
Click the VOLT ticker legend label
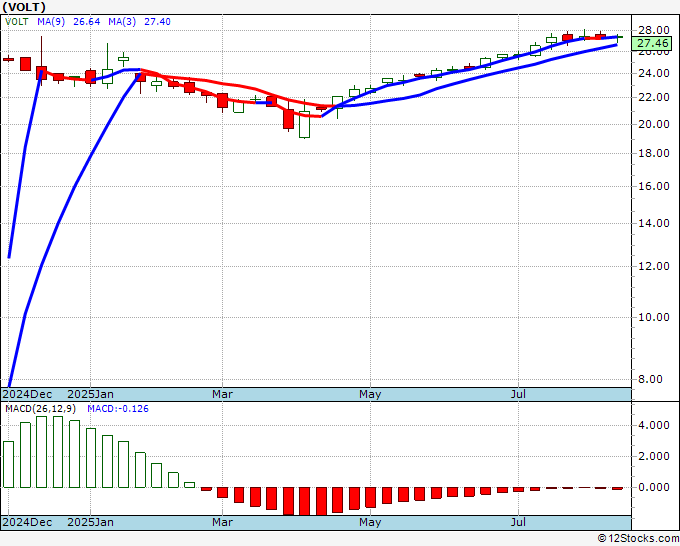pos(16,22)
